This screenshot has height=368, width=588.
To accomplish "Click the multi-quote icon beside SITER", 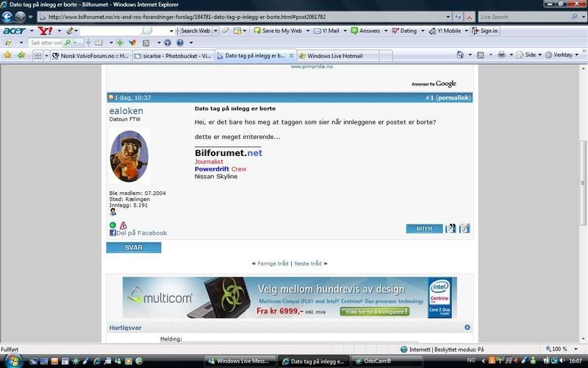I will pyautogui.click(x=451, y=229).
